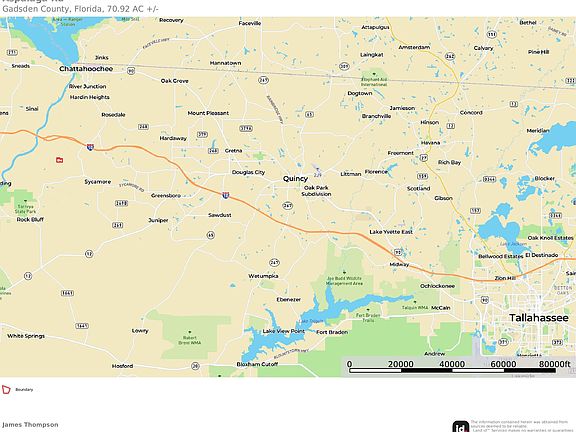Image resolution: width=576 pixels, height=432 pixels.
Task: Click the Joe Budd Wildlife Management Area
Action: (x=344, y=281)
